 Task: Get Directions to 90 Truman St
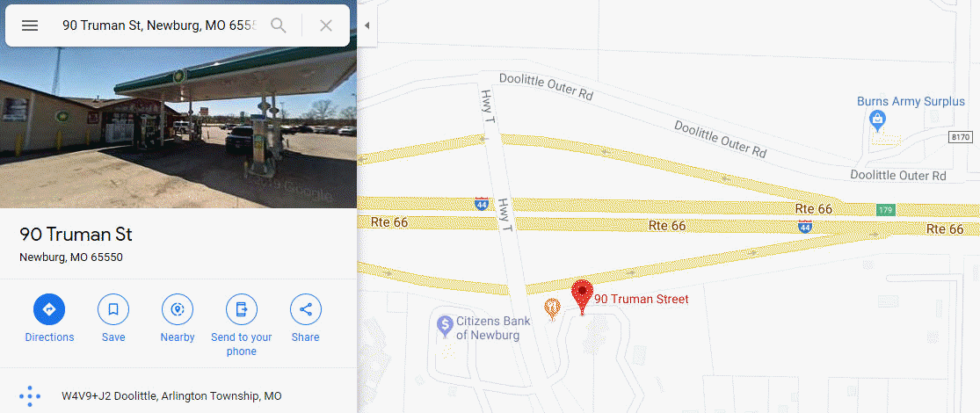click(49, 309)
